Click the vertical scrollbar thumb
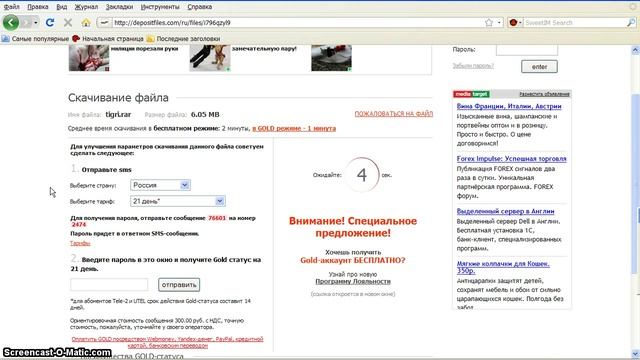This screenshot has width=640, height=360. pyautogui.click(x=635, y=184)
